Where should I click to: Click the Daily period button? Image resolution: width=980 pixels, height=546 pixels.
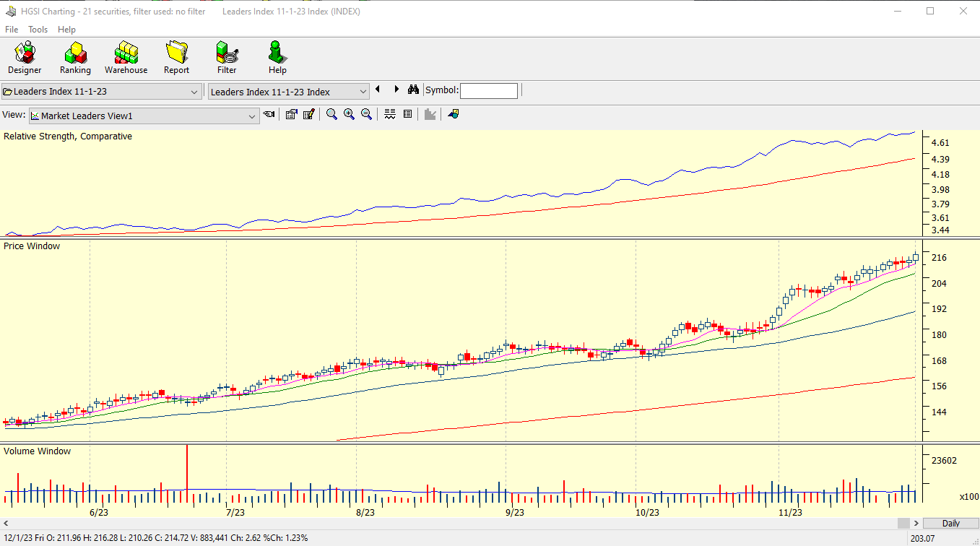coord(951,523)
